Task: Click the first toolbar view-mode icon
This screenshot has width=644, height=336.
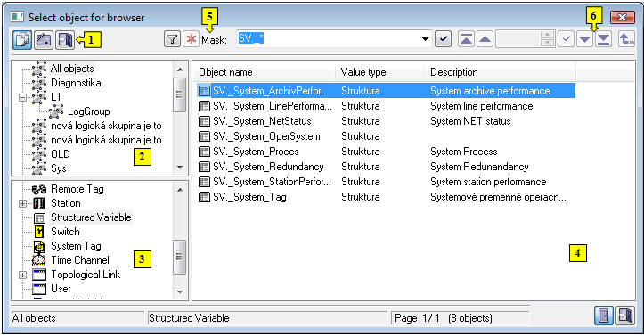Action: [x=21, y=40]
